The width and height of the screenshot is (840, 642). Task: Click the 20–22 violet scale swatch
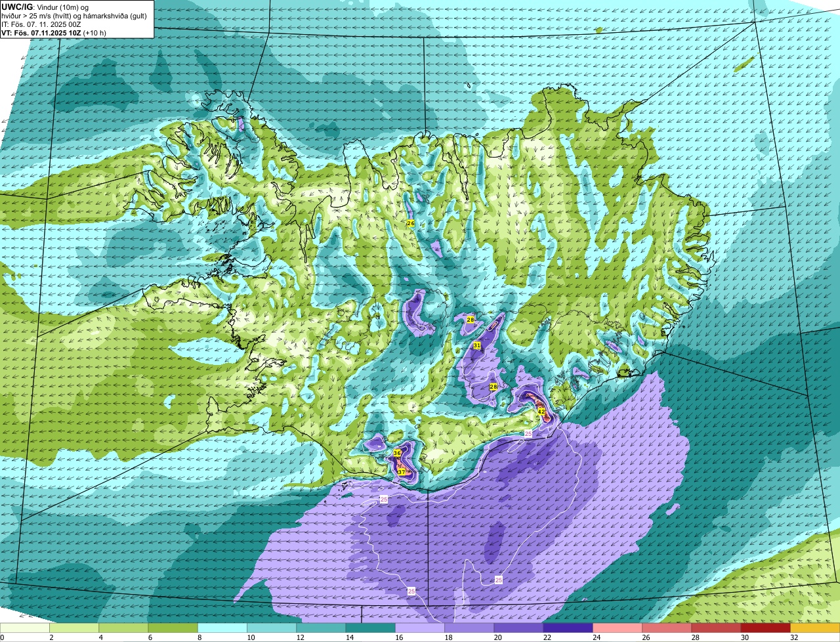519,628
